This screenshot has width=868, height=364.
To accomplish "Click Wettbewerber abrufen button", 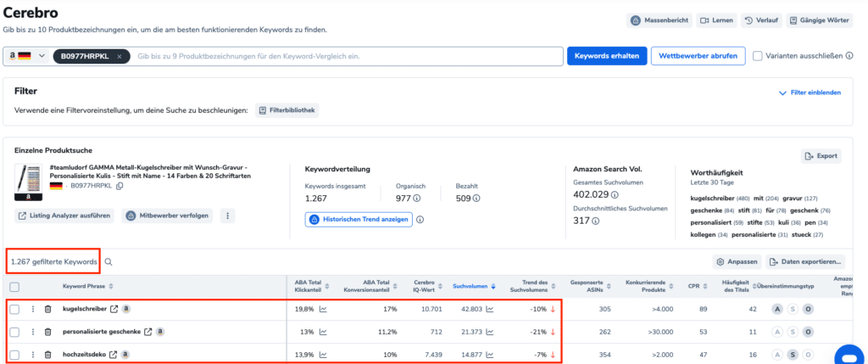I will point(698,56).
